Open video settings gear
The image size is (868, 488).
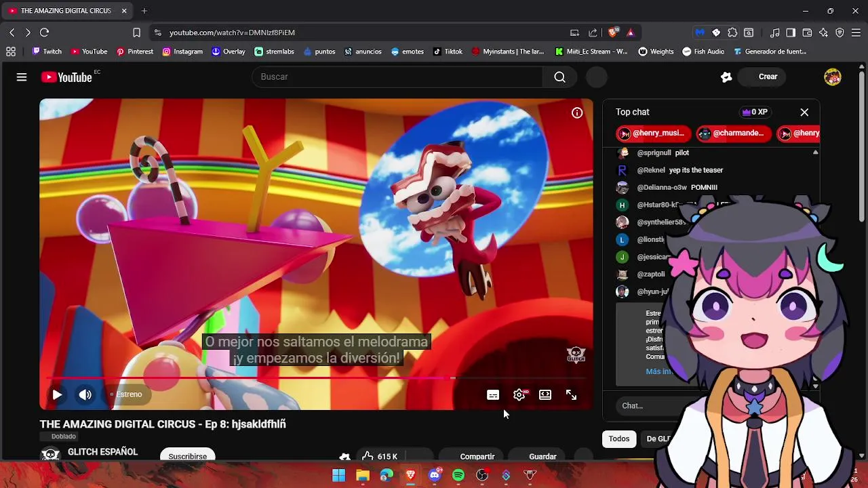519,395
